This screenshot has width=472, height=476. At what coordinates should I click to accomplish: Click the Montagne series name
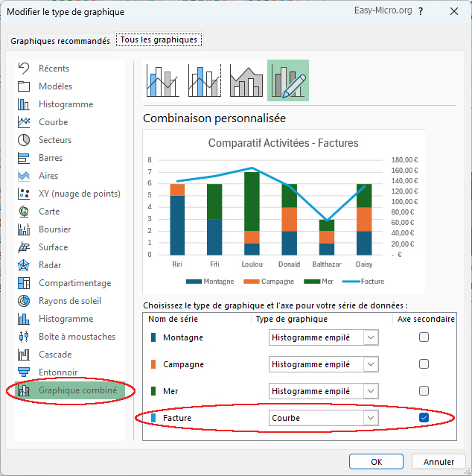(183, 337)
